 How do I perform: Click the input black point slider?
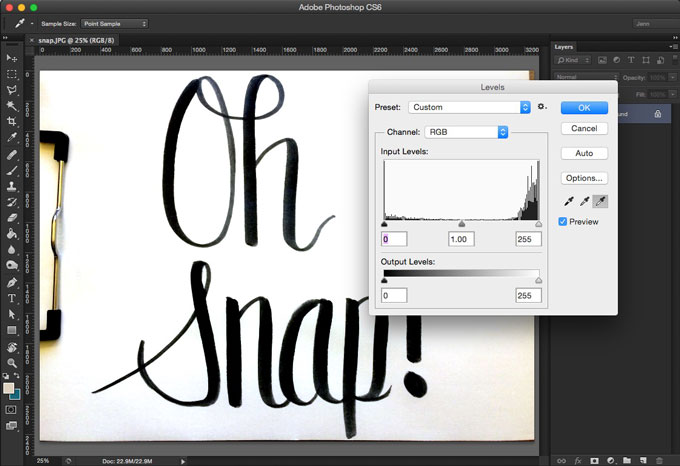click(x=384, y=224)
